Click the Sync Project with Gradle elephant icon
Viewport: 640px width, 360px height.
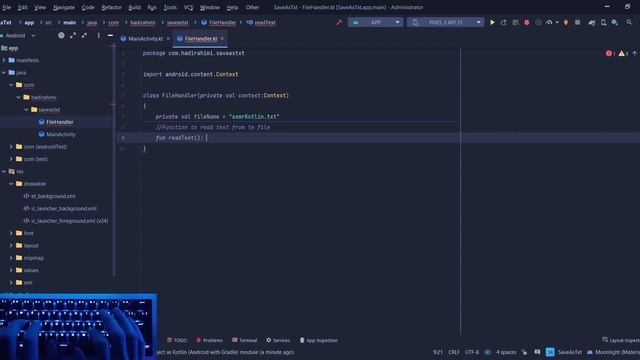[x=591, y=22]
